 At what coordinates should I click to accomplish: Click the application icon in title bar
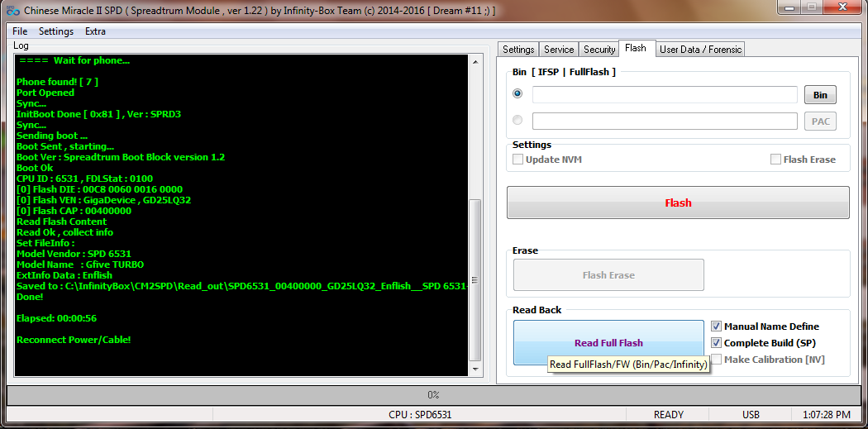pyautogui.click(x=12, y=11)
